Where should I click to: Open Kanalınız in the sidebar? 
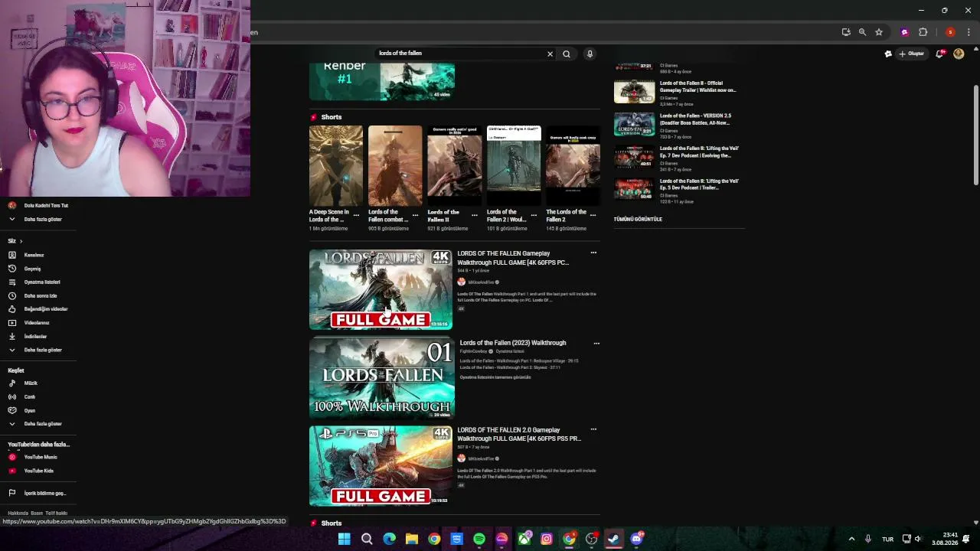pos(34,255)
